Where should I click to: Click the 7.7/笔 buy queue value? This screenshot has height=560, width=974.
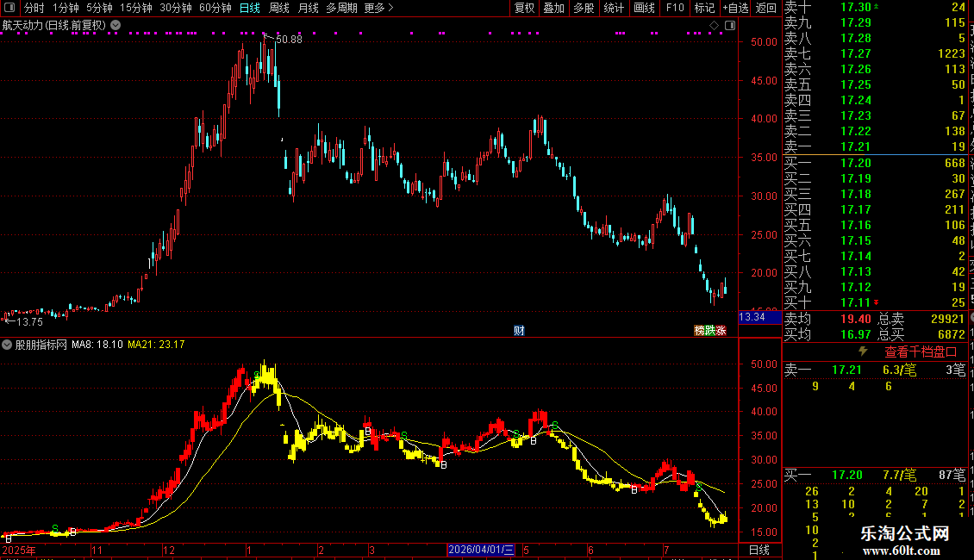[x=900, y=475]
